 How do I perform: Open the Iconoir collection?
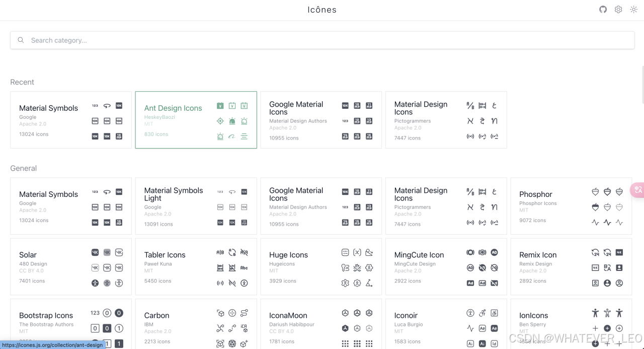coord(446,324)
